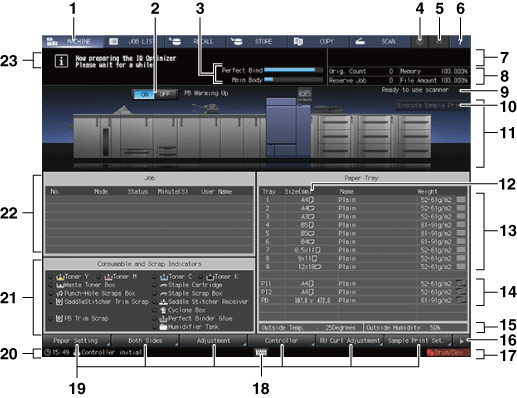
Task: Switch to the JOB LIST tab
Action: tap(134, 42)
